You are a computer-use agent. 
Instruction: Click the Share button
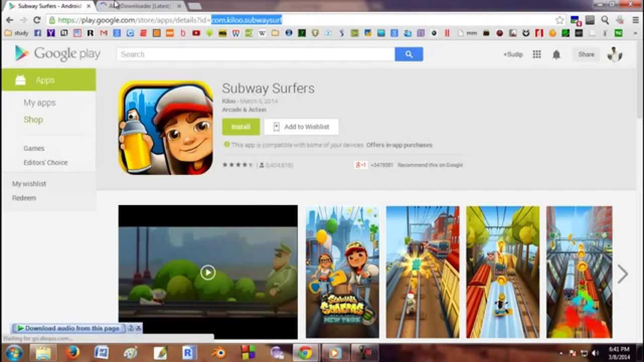pyautogui.click(x=586, y=54)
